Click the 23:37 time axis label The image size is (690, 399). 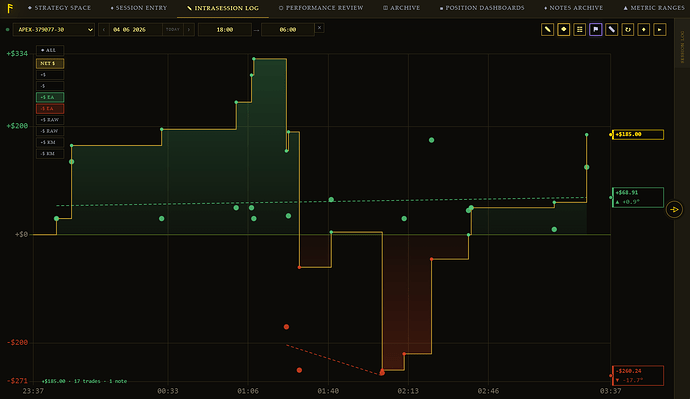tap(33, 391)
